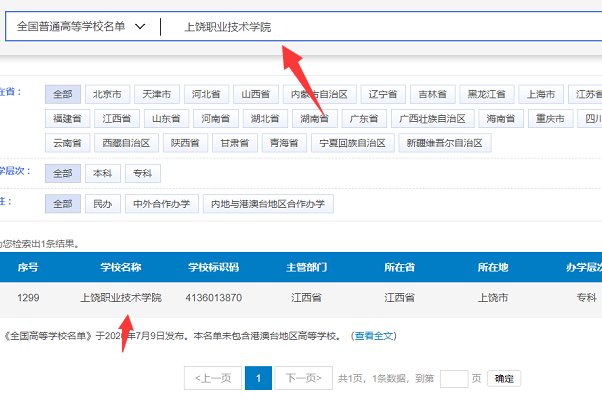Filter by 吉林省

pyautogui.click(x=433, y=94)
